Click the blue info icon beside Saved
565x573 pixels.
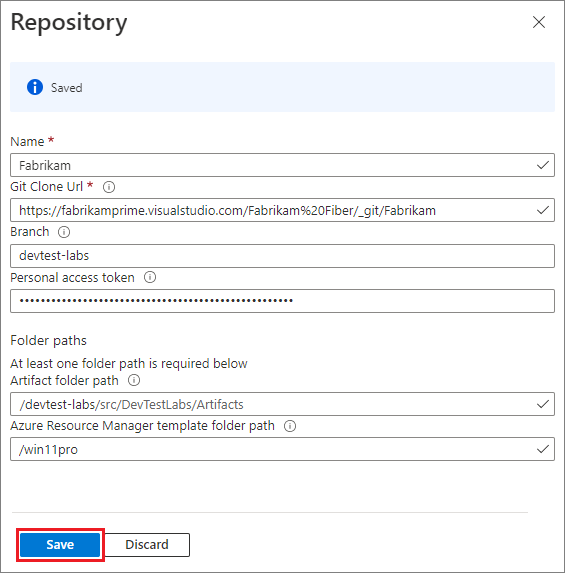[35, 87]
